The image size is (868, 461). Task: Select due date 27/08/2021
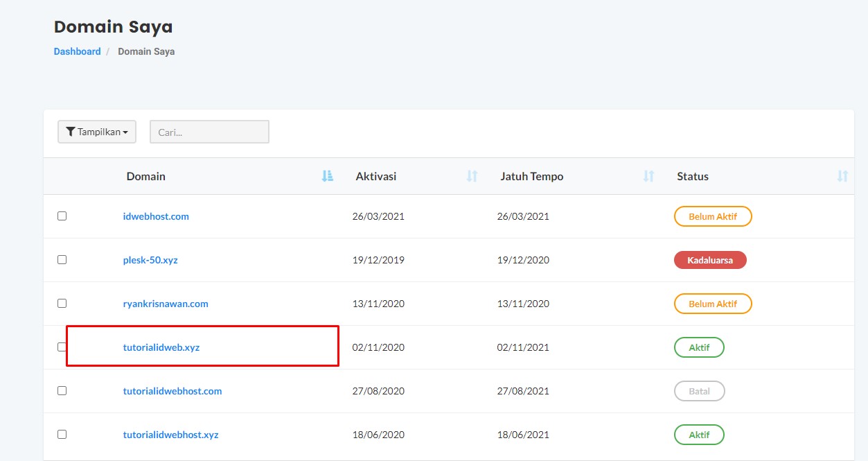[523, 391]
